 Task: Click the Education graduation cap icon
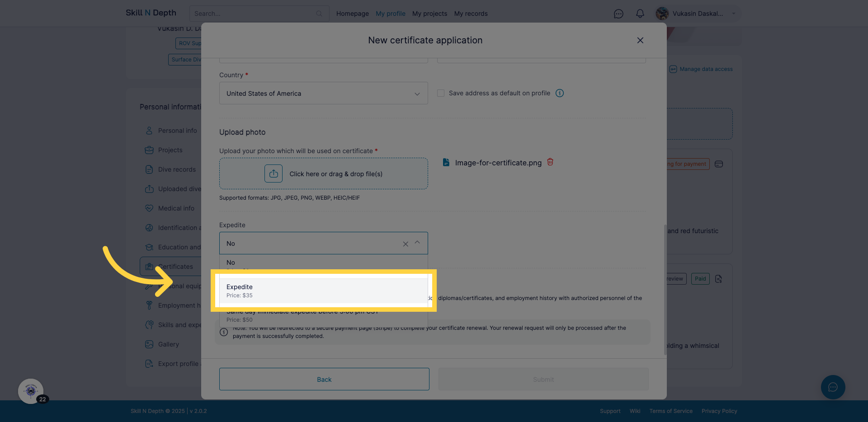click(x=149, y=247)
